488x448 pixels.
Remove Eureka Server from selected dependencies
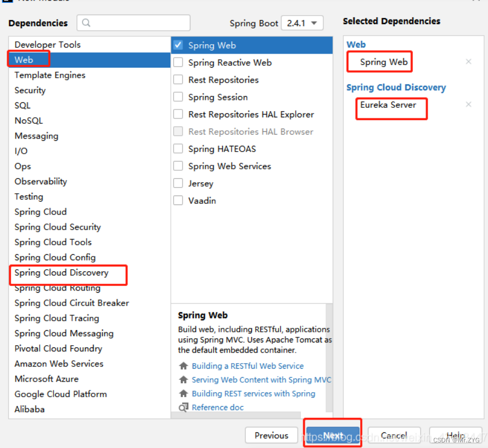(468, 104)
